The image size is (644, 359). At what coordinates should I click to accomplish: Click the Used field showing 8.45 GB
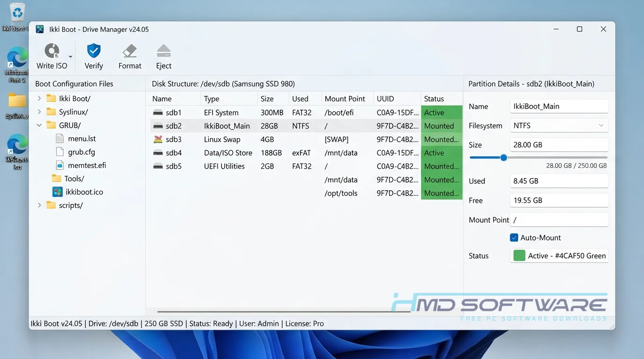click(559, 181)
